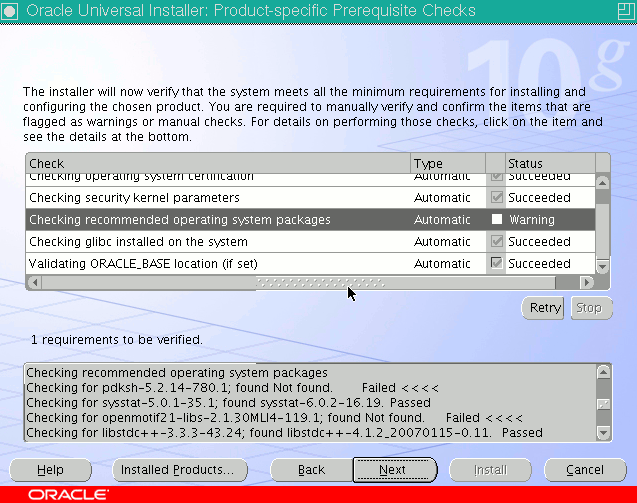Select row Checking glibc installed on the system
The width and height of the screenshot is (637, 503).
pyautogui.click(x=310, y=241)
